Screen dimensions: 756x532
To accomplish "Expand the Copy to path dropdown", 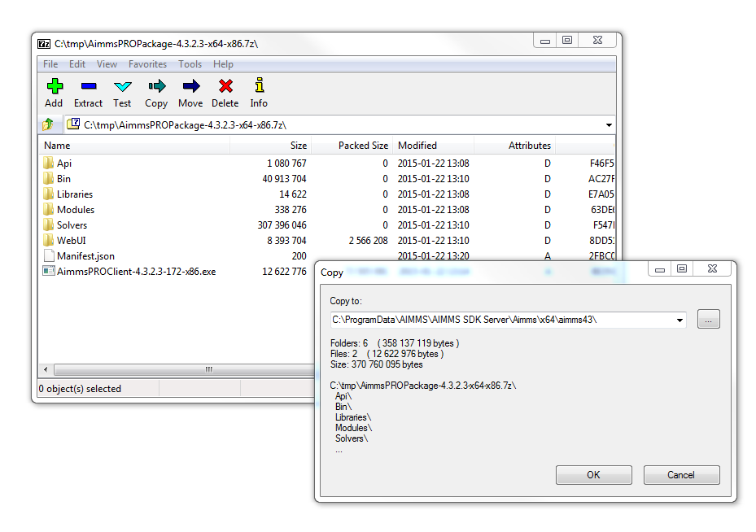I will tap(680, 320).
